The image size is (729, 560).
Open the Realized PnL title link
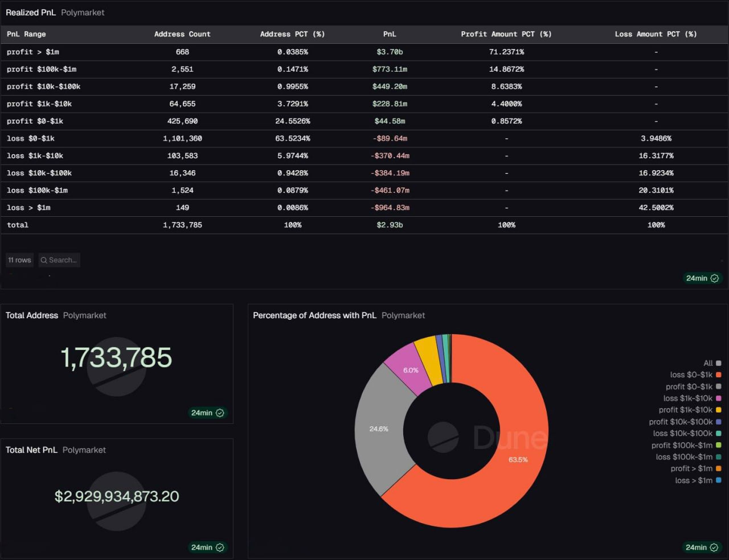coord(31,12)
